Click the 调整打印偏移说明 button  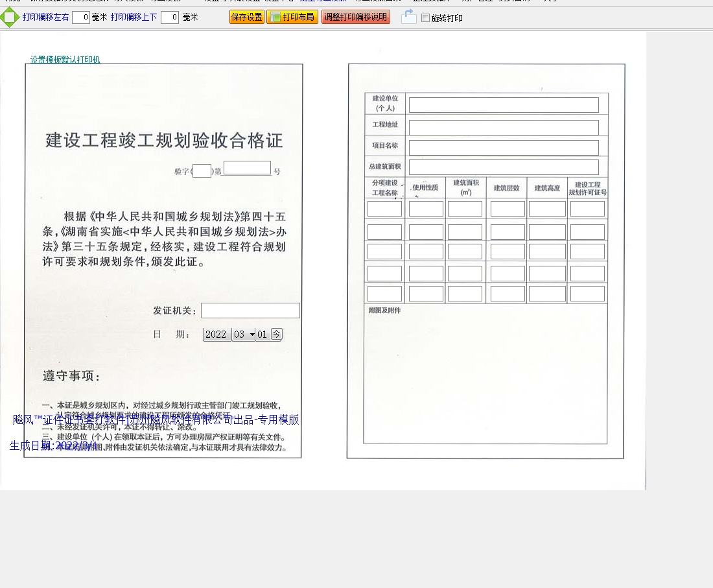click(355, 18)
